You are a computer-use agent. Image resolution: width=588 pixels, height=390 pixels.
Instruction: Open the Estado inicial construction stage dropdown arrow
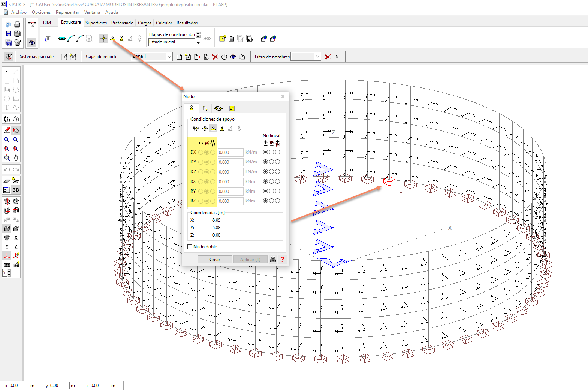pos(198,43)
